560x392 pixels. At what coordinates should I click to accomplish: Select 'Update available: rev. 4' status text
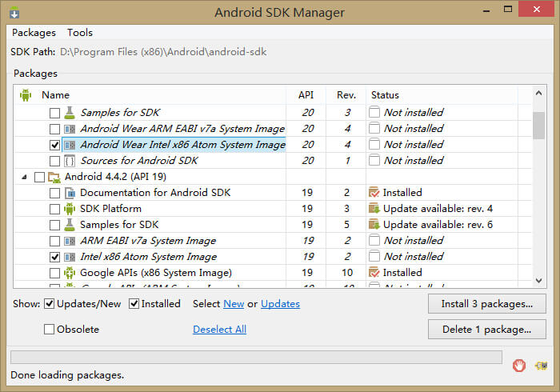(x=438, y=209)
